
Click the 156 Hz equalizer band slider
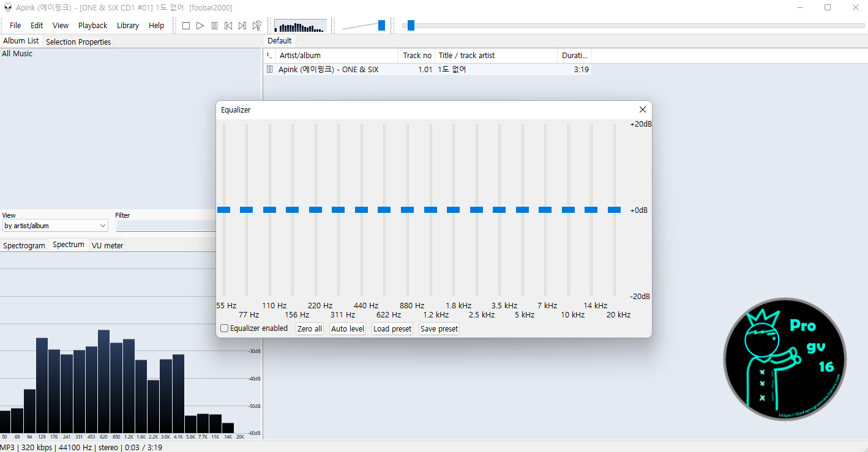coord(293,210)
